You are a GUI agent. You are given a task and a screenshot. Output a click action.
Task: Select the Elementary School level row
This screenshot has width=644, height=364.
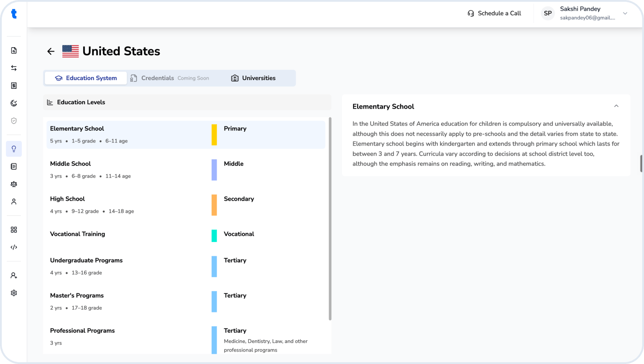[186, 135]
